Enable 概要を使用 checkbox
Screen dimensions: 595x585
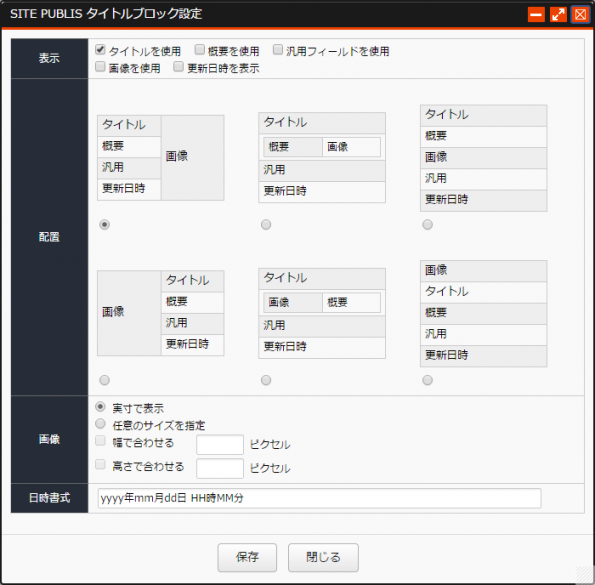coord(200,50)
